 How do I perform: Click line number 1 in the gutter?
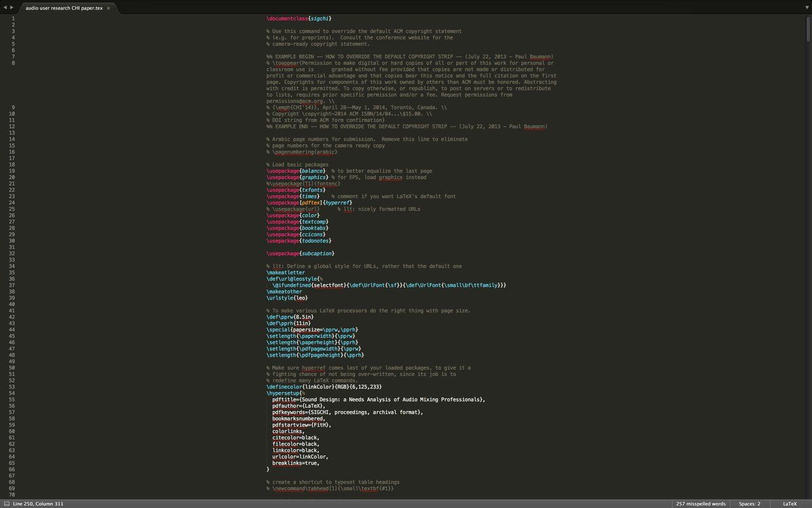[13, 18]
